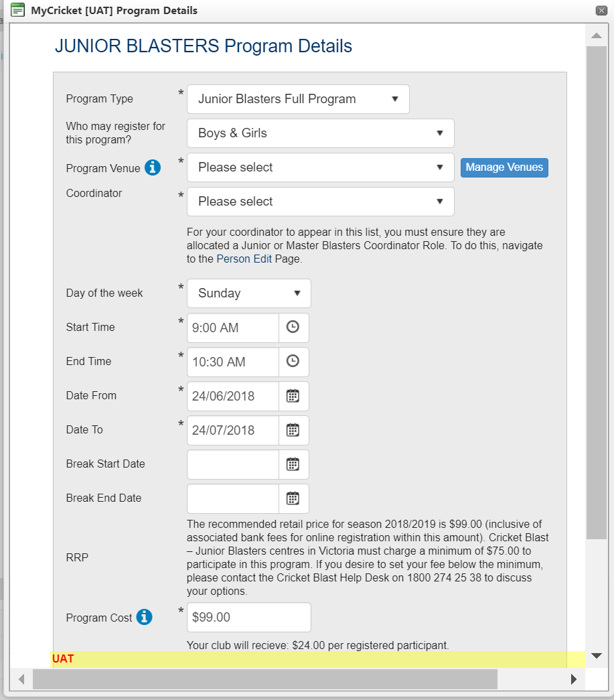Click the Day of the week label
This screenshot has width=614, height=700.
pyautogui.click(x=104, y=293)
